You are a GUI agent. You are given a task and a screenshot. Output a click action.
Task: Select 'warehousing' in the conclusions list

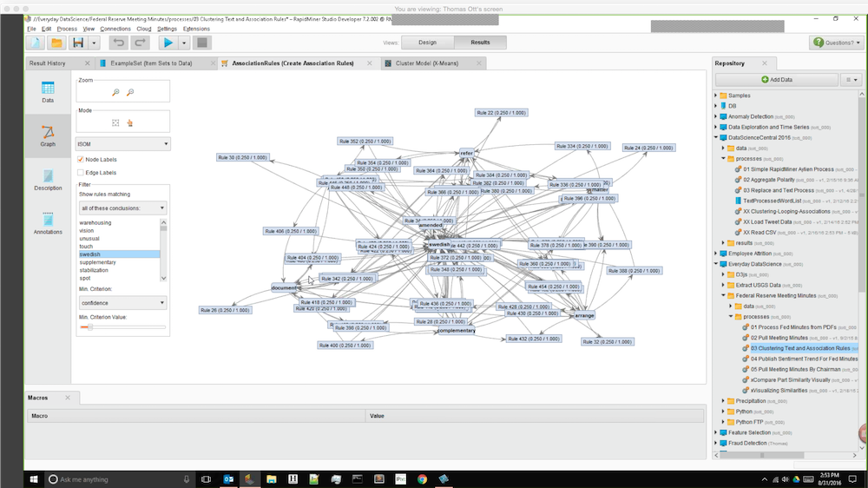(x=95, y=222)
